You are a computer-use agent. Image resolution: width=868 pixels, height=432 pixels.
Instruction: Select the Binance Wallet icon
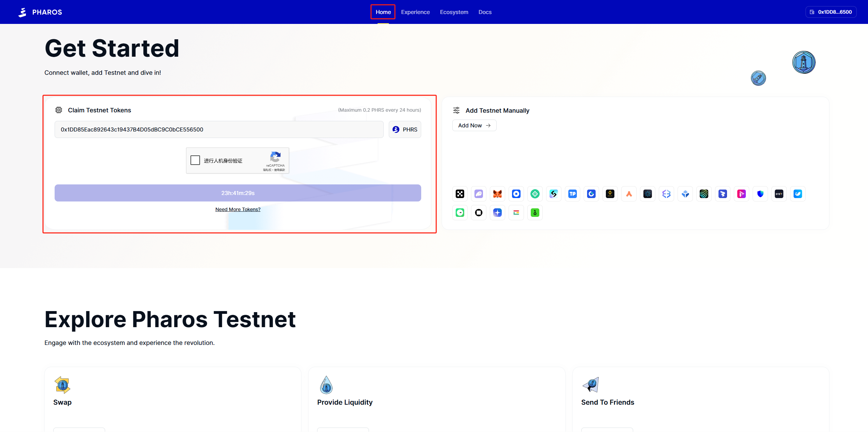(610, 194)
